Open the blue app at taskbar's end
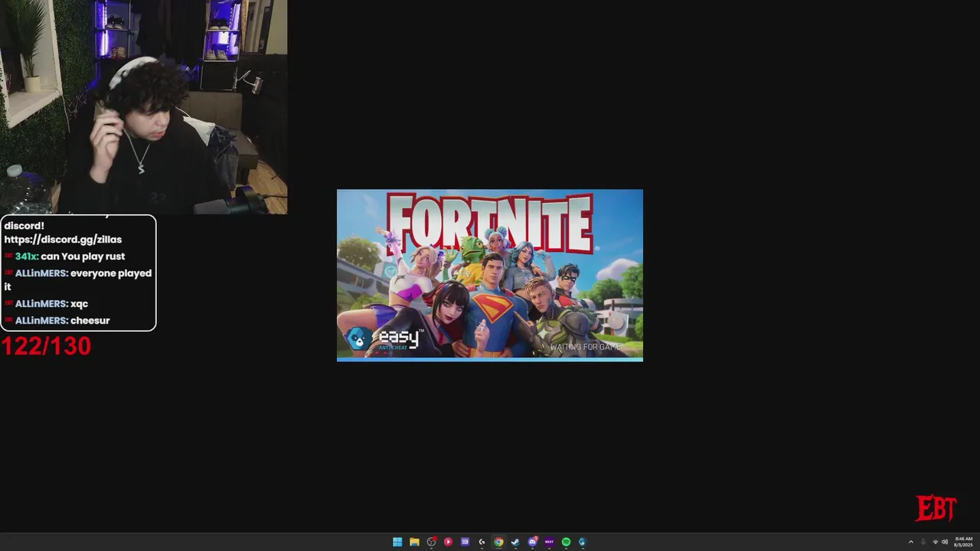The width and height of the screenshot is (980, 551). coord(583,542)
